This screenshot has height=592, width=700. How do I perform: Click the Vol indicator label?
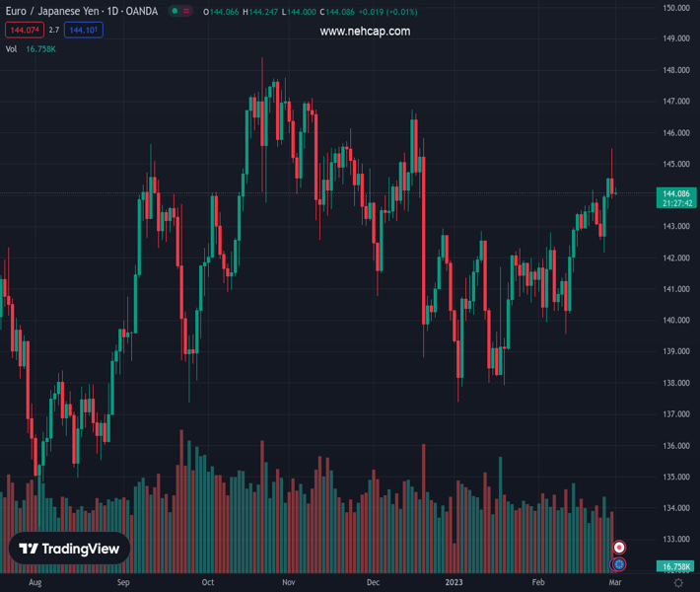pyautogui.click(x=12, y=48)
